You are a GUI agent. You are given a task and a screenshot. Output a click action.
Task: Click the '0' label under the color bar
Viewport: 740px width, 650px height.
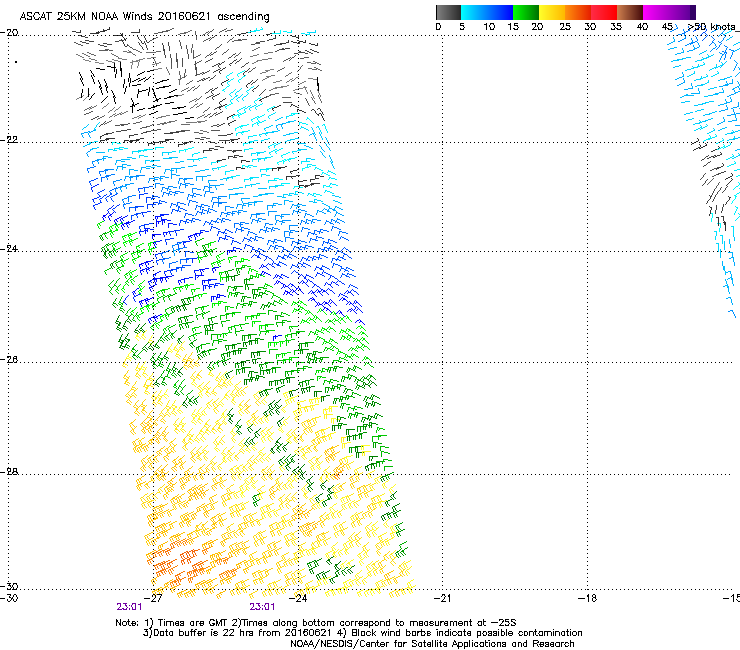click(438, 27)
